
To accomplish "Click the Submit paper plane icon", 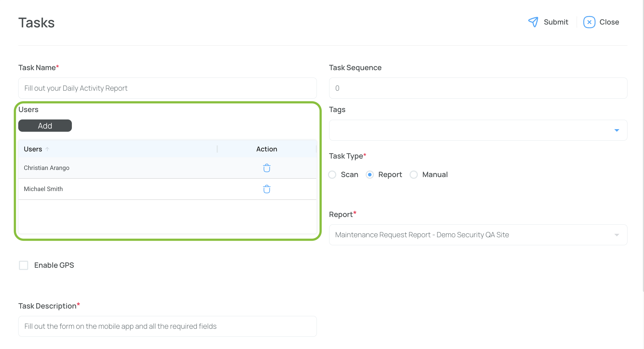I will tap(533, 22).
